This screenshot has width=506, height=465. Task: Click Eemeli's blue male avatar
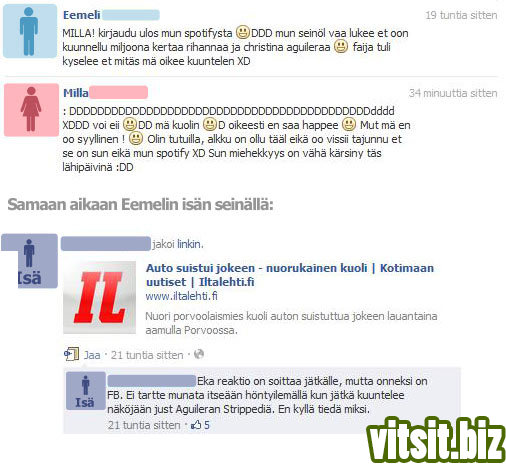click(30, 31)
